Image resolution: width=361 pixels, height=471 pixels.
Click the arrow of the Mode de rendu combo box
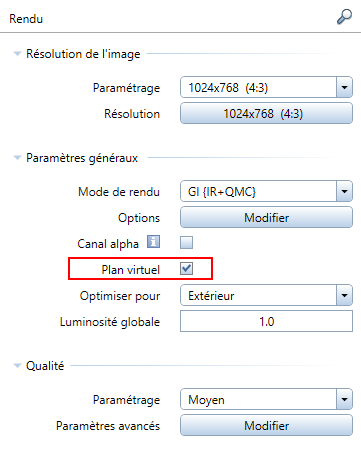click(344, 191)
